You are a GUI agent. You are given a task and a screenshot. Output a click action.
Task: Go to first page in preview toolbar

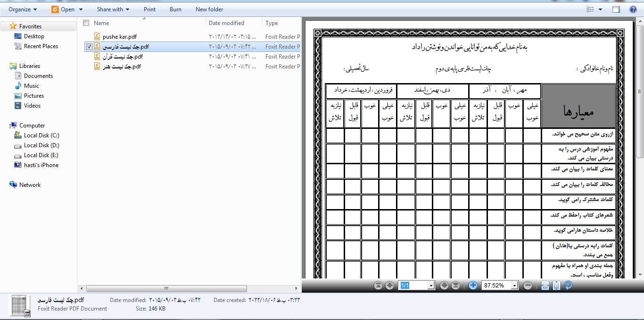coord(378,286)
